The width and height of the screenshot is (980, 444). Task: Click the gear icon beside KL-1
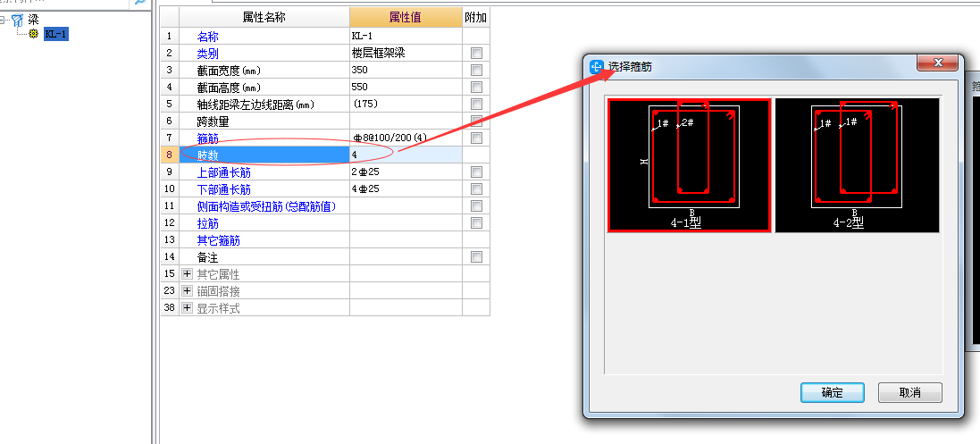[34, 34]
